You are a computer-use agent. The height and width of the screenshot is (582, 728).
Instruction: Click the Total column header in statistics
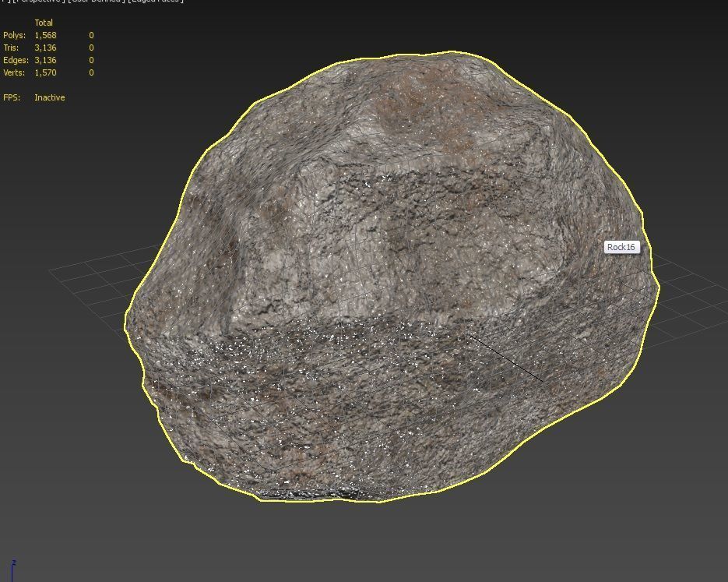point(44,23)
